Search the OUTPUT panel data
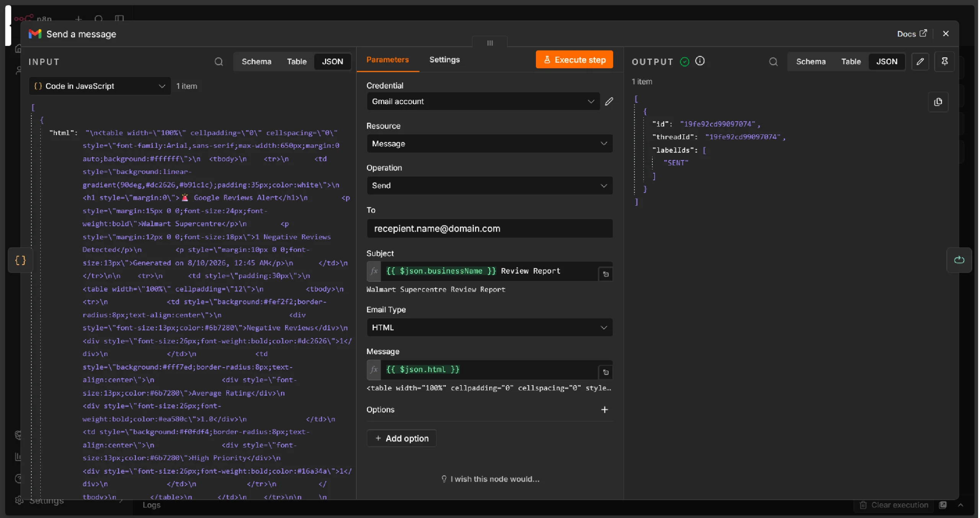 (773, 62)
